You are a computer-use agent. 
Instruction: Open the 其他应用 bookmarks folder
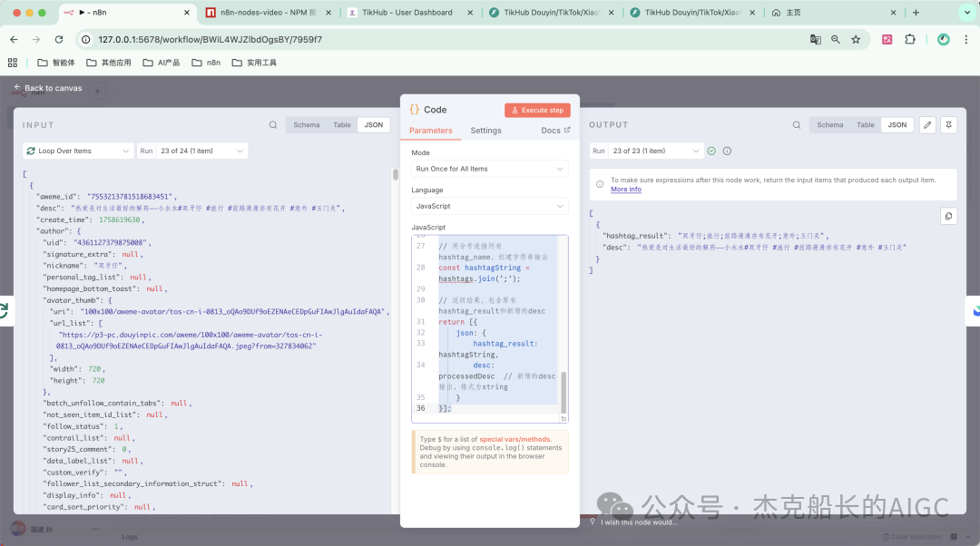coord(109,63)
